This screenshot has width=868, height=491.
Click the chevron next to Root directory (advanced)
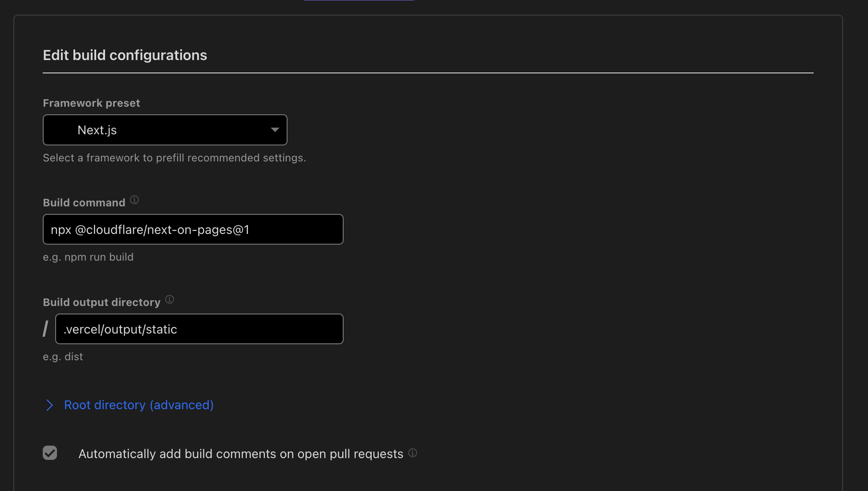click(49, 405)
